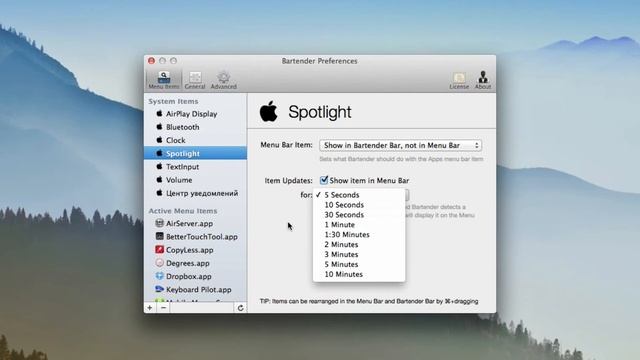
Task: Click the Keyboard Pilot.app icon
Action: 159,289
